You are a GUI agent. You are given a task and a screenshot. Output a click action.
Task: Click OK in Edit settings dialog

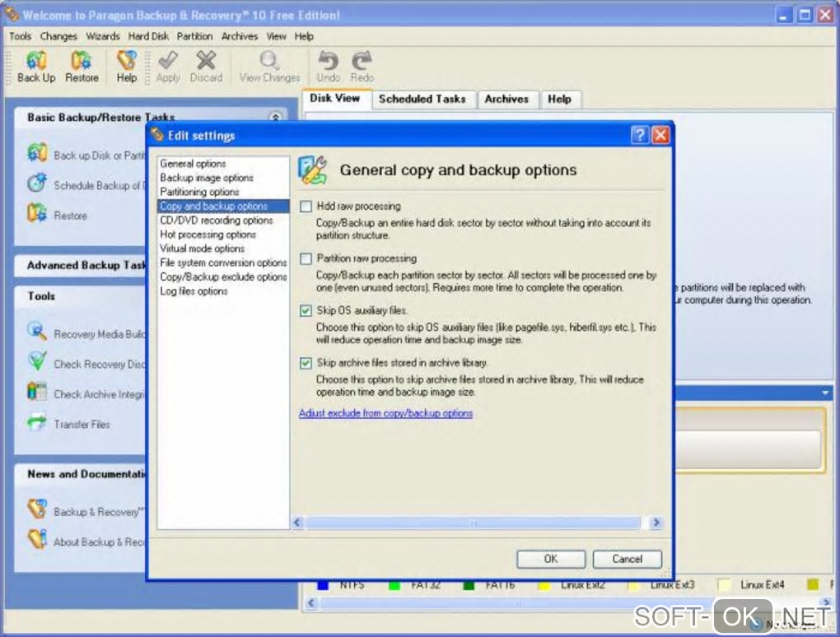point(551,559)
